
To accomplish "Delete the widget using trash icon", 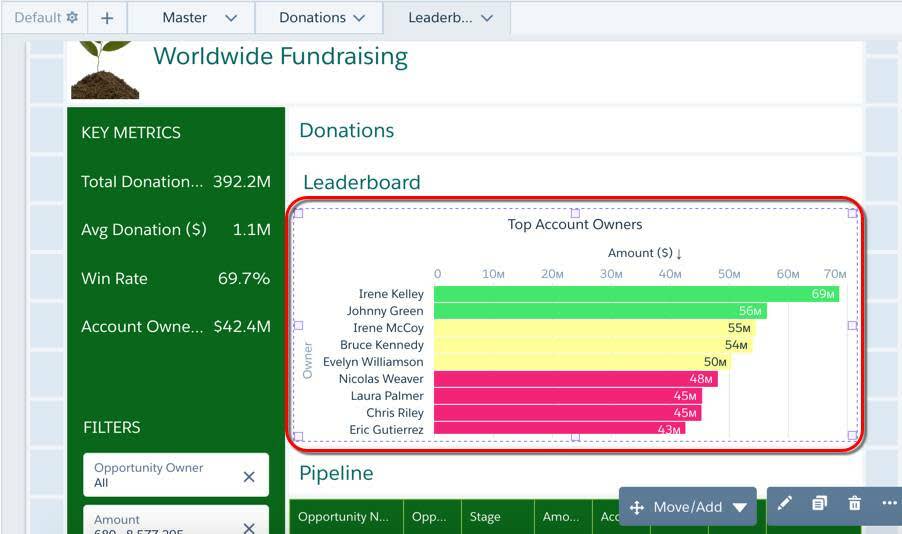I will point(855,504).
